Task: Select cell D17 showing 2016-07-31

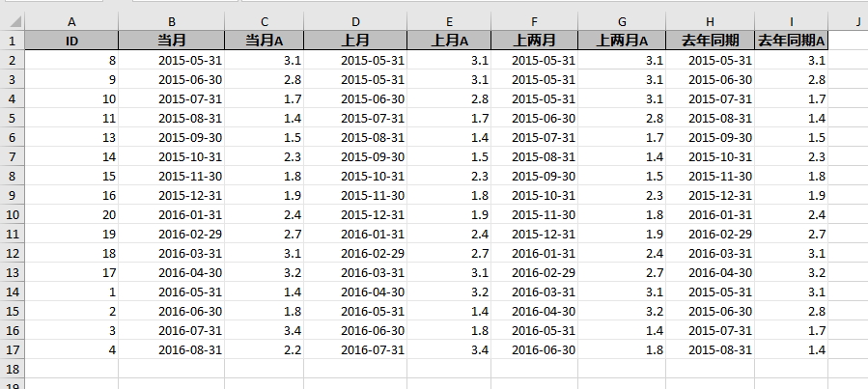Action: point(355,349)
